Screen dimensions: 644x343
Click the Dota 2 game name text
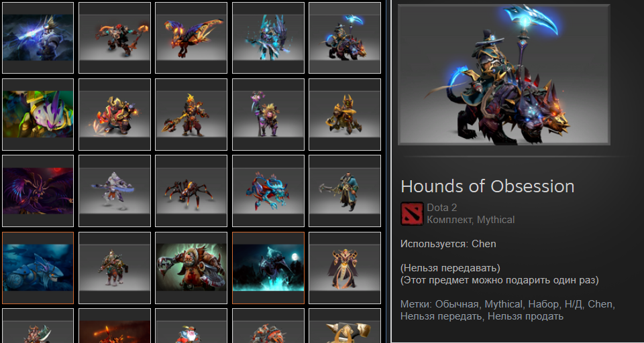442,208
